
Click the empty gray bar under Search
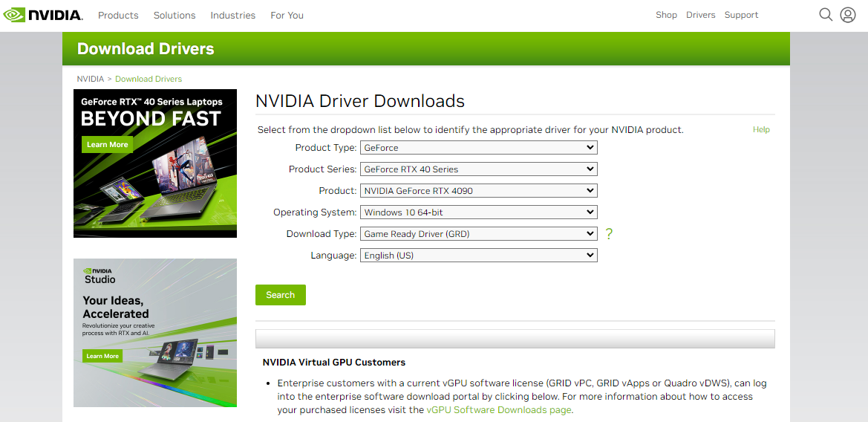point(515,339)
